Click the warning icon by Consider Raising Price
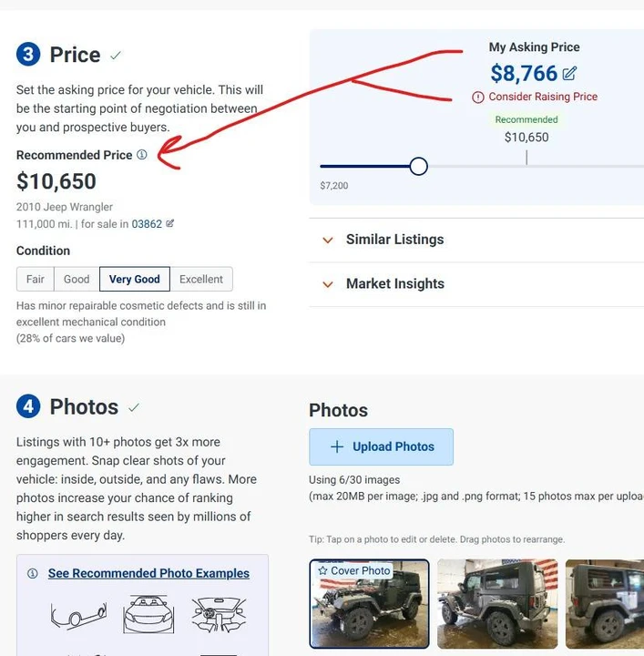This screenshot has height=656, width=644. 478,97
